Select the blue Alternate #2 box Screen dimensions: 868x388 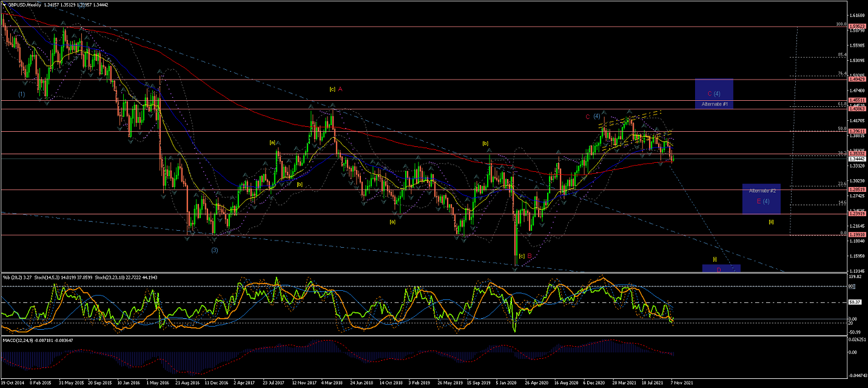[761, 199]
